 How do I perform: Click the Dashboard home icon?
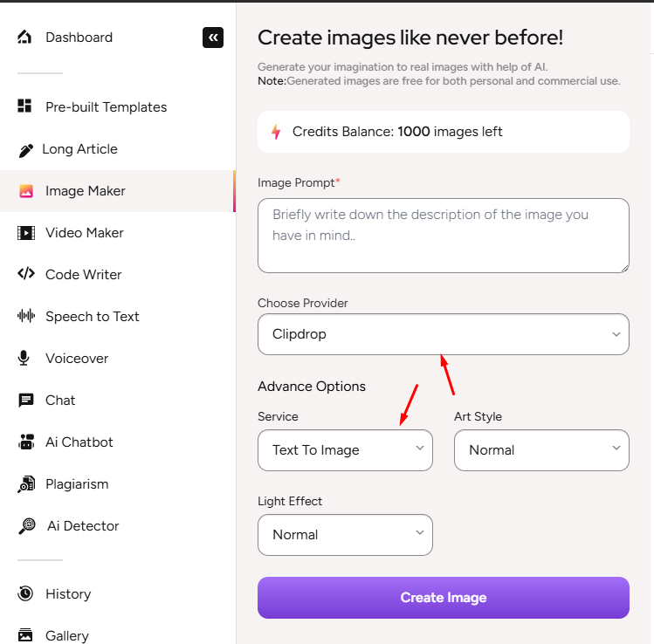click(x=25, y=37)
